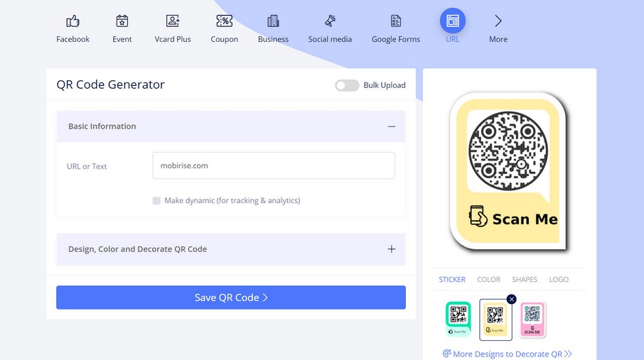
Task: Enable the Bulk Upload toggle
Action: coord(347,85)
